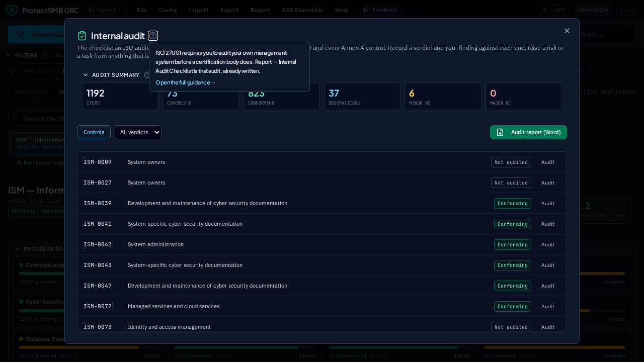Click the magnifier icon in search bar
Screen dimensions: 644x362
click(x=15, y=119)
